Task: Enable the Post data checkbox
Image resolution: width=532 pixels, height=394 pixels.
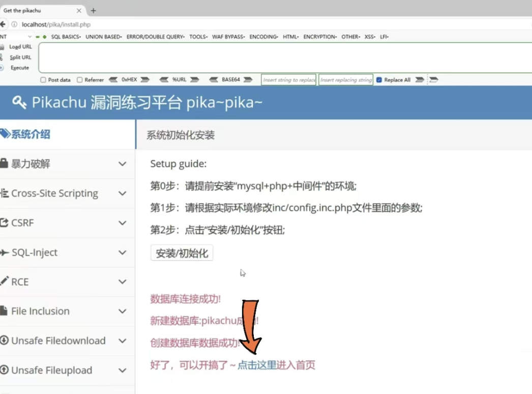Action: tap(43, 80)
